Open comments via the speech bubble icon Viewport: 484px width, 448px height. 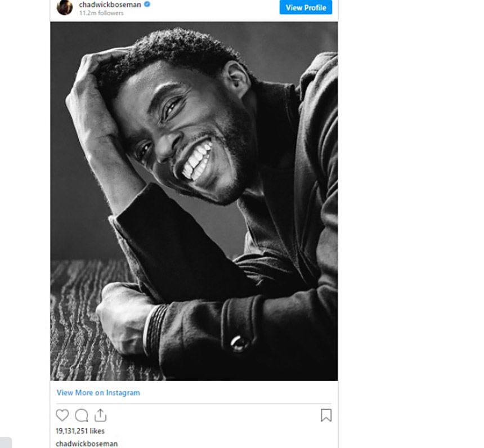point(82,415)
